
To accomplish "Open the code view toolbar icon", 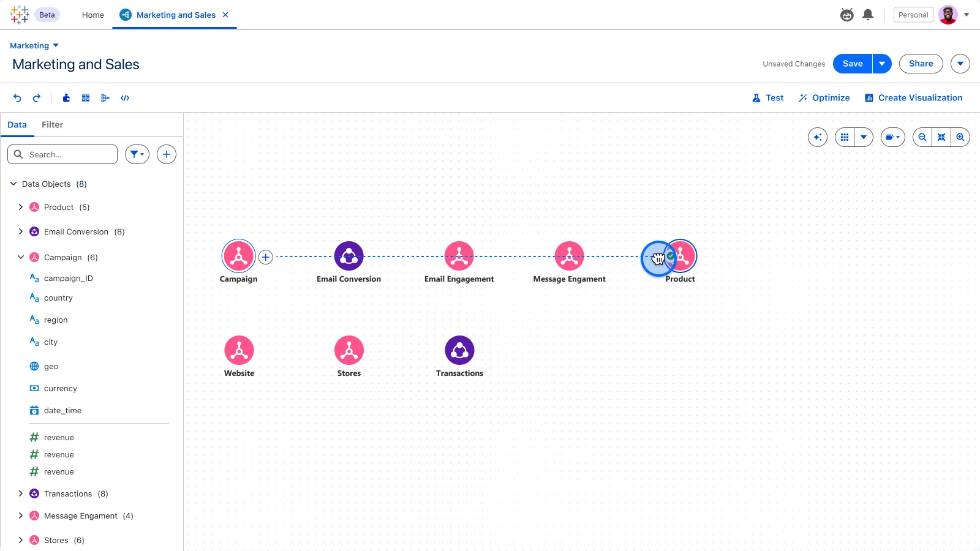I will point(125,98).
